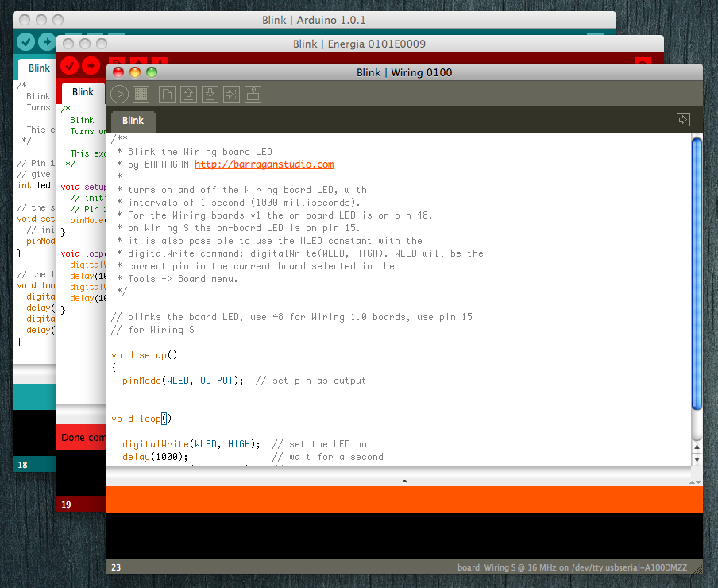Click Verify checkmark in the Energia window
The height and width of the screenshot is (588, 718).
click(x=70, y=66)
